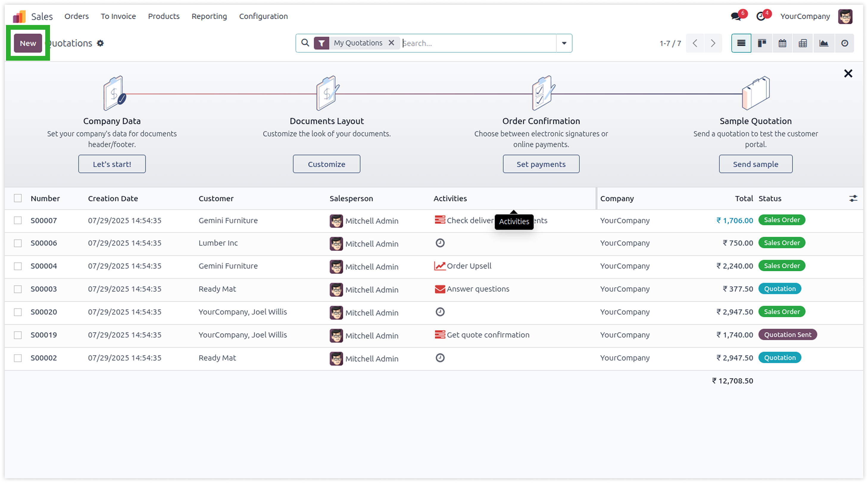Screen dimensions: 868x483
Task: Click the Get quote confirmation activity icon
Action: tap(440, 335)
